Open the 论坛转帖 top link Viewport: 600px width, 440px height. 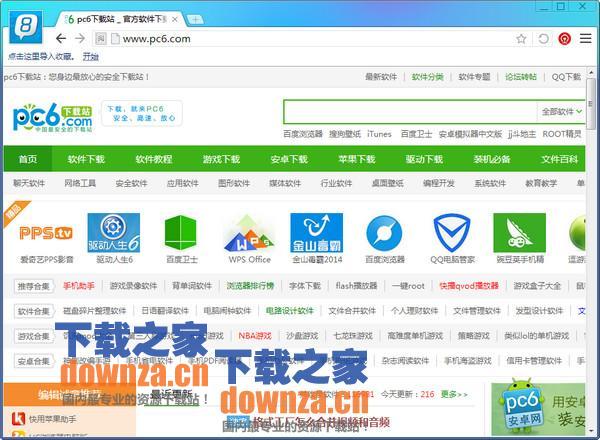521,77
